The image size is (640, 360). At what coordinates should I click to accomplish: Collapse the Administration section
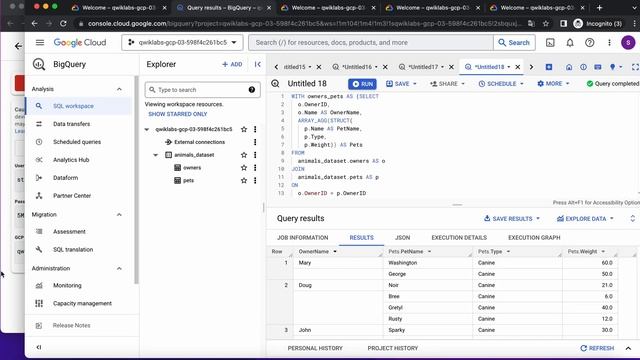119,269
